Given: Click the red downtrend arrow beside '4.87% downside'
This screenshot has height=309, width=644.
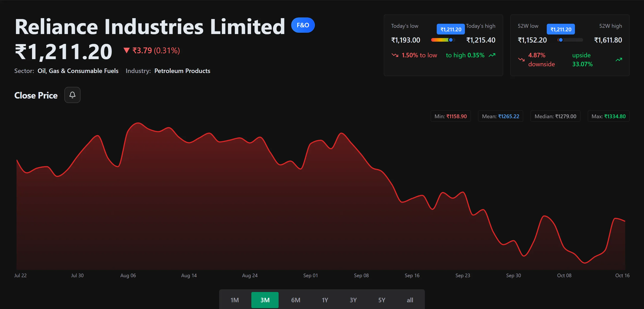Looking at the screenshot, I should tap(521, 60).
